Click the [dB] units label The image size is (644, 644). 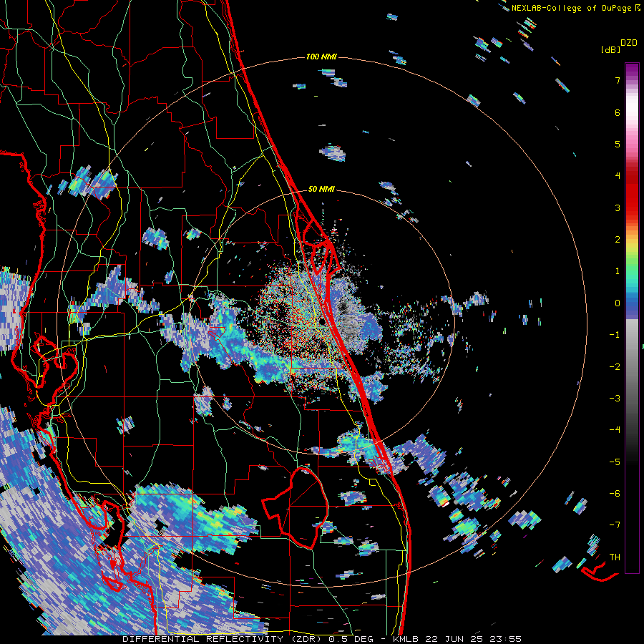[x=610, y=49]
